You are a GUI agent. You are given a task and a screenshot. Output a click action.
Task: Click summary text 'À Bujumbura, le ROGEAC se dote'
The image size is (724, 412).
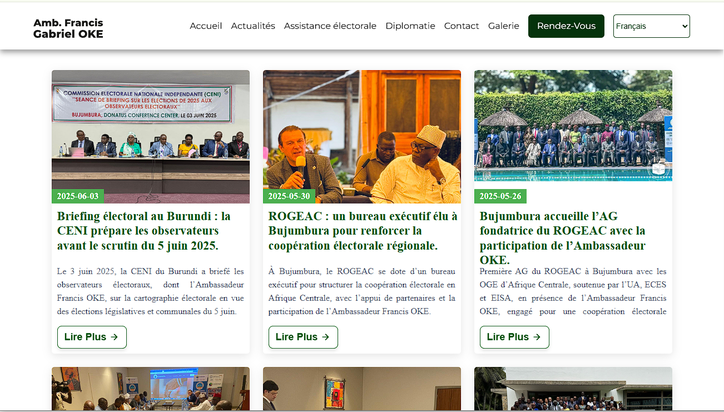pyautogui.click(x=362, y=291)
